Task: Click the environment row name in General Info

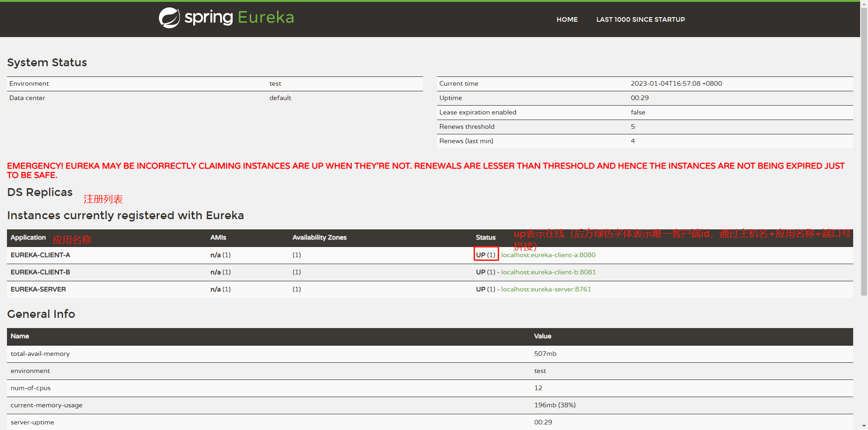Action: [x=30, y=371]
